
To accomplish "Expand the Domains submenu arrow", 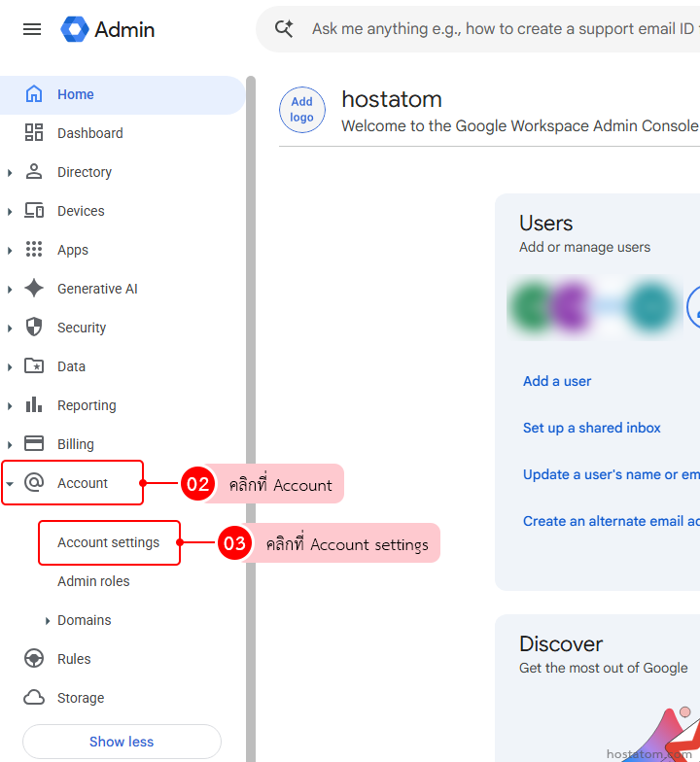I will point(47,620).
